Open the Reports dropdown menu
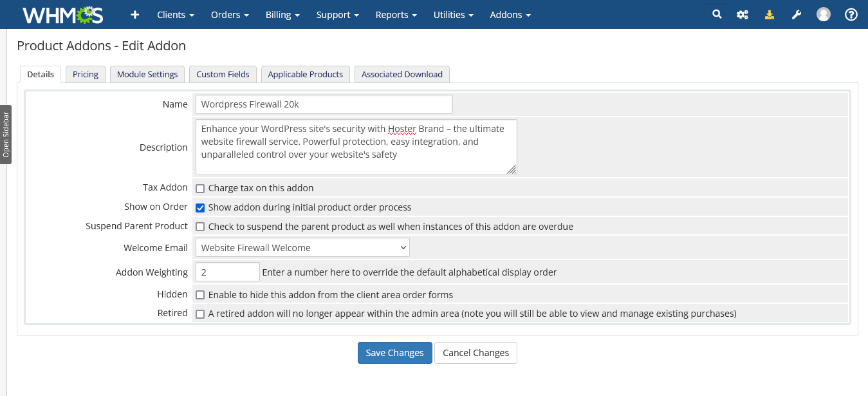This screenshot has width=868, height=396. coord(396,15)
